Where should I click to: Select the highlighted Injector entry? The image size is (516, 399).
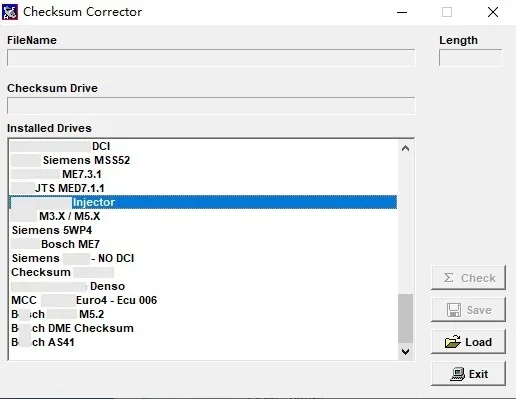click(203, 202)
